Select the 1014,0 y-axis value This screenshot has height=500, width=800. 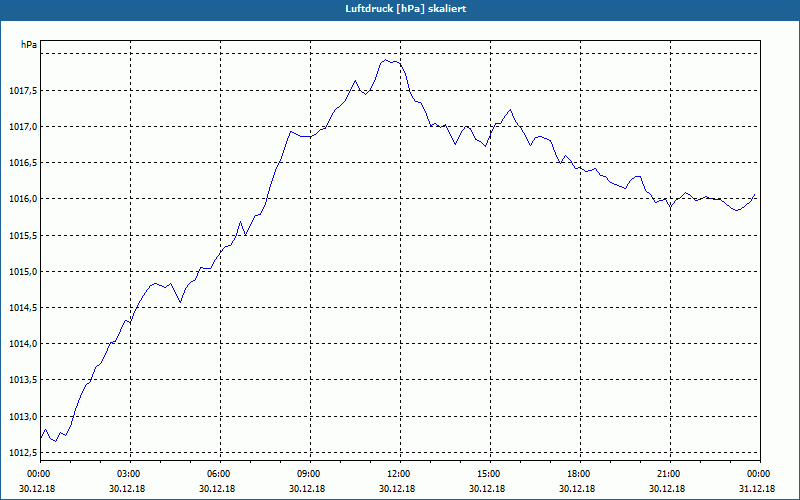pyautogui.click(x=22, y=344)
